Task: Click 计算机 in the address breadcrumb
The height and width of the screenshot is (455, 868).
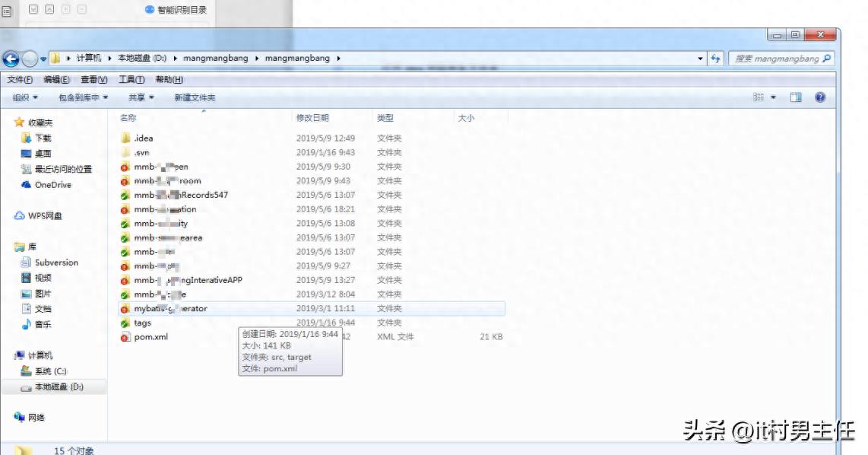Action: pos(89,58)
